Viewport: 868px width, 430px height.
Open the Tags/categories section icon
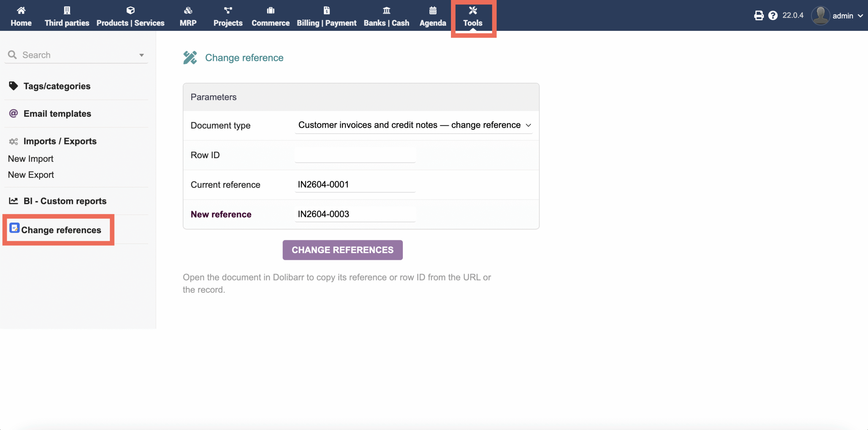point(13,86)
